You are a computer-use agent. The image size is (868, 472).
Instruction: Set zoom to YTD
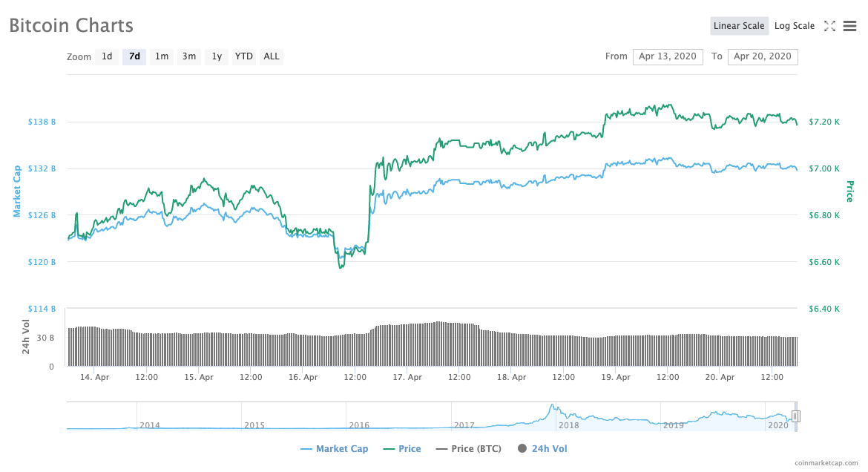[243, 56]
